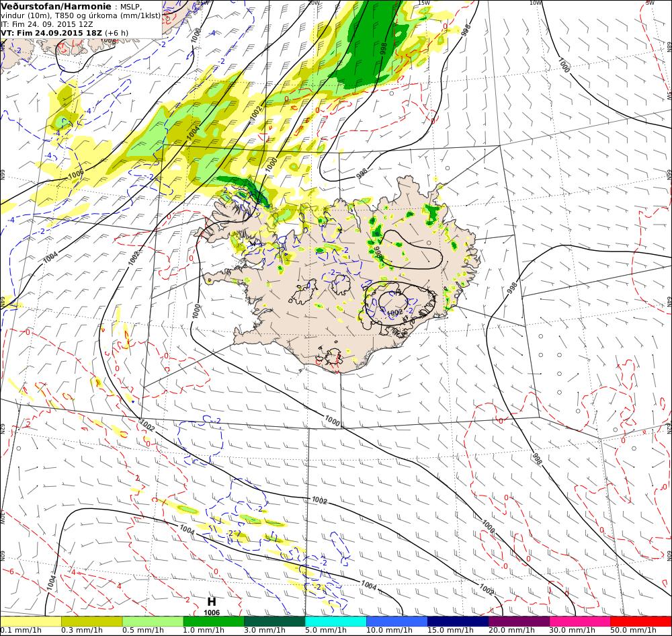Click the 'Veðurstofan/Harmonie' title text
The image size is (672, 636).
coord(56,7)
